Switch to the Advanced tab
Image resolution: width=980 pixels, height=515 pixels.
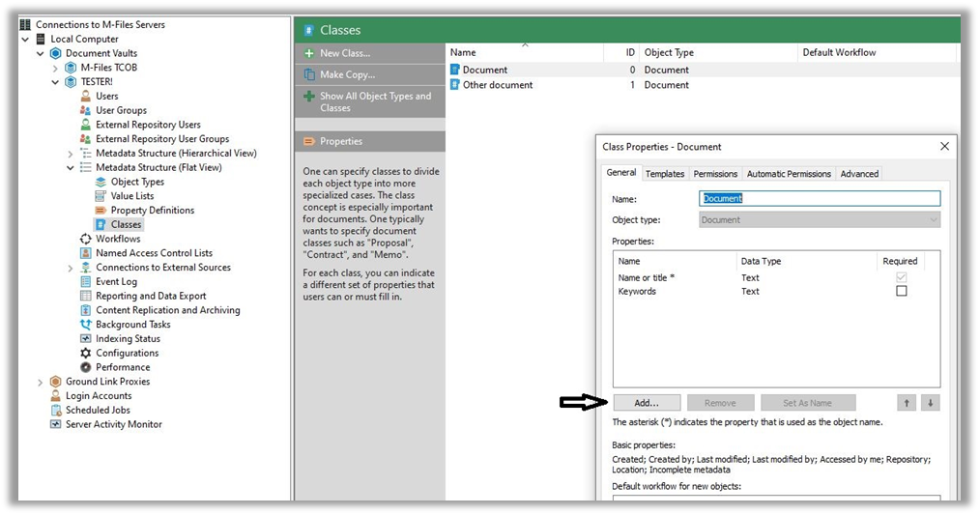click(859, 174)
